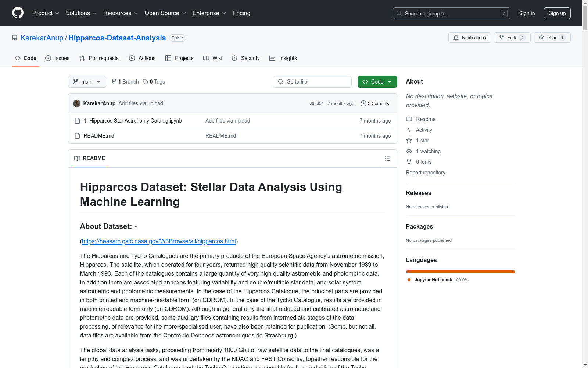Open the Insights tab
Screen dimensions: 588x368
283,58
